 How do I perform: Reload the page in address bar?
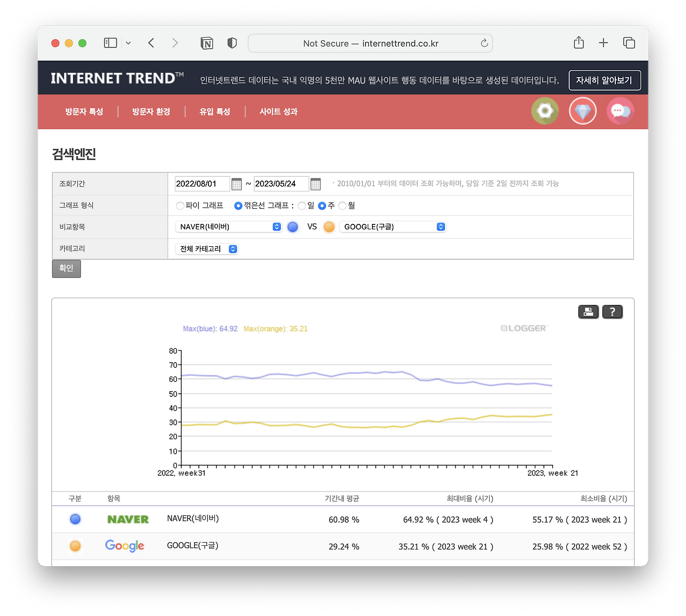[x=484, y=43]
